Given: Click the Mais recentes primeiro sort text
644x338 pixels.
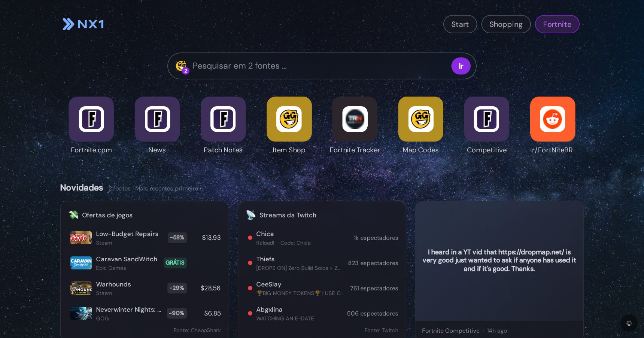Looking at the screenshot, I should 167,189.
